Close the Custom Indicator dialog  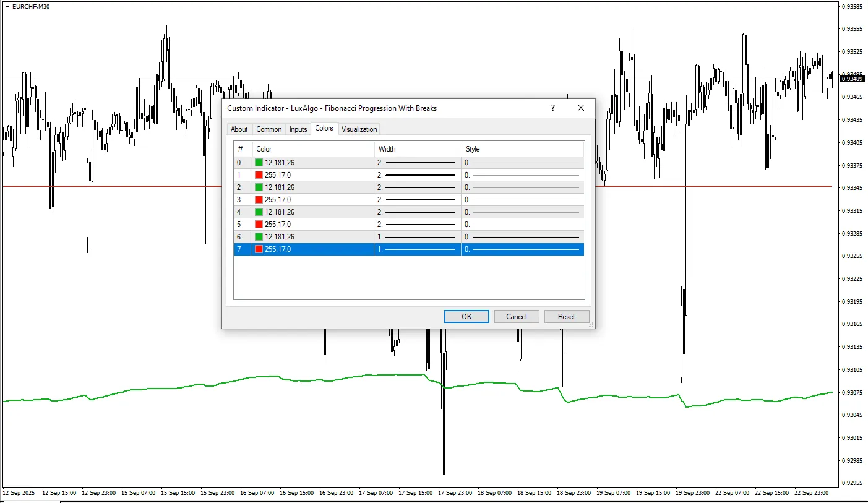click(580, 108)
